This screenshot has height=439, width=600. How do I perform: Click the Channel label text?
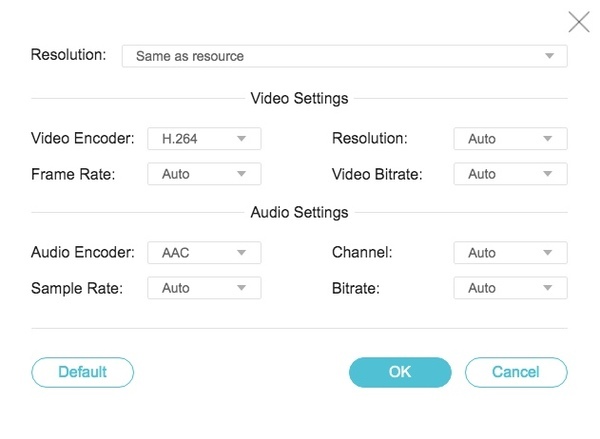pos(362,253)
